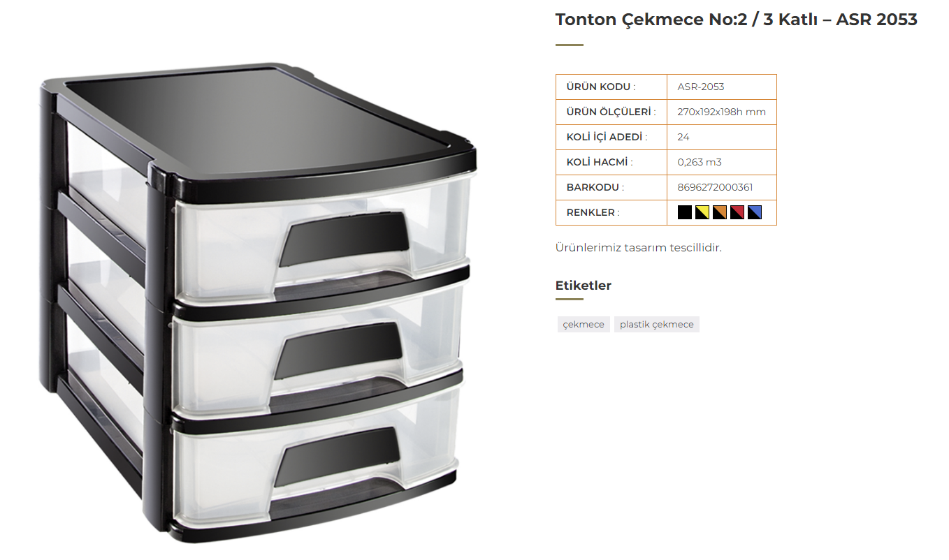Click the "Ürünlerimiz tasarım tescillidir." notice text
Image resolution: width=949 pixels, height=560 pixels.
click(x=638, y=248)
